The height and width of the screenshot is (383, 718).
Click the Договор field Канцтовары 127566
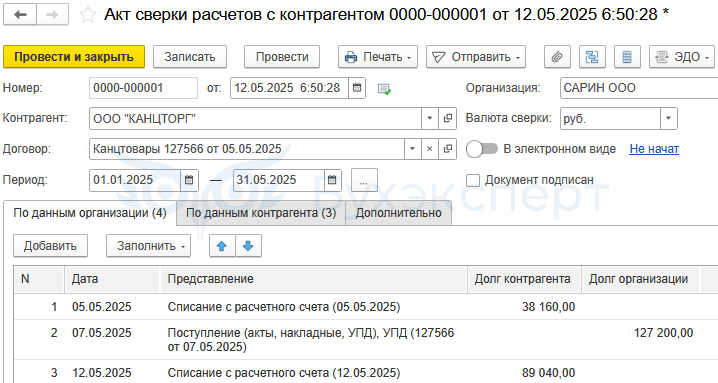pos(247,149)
